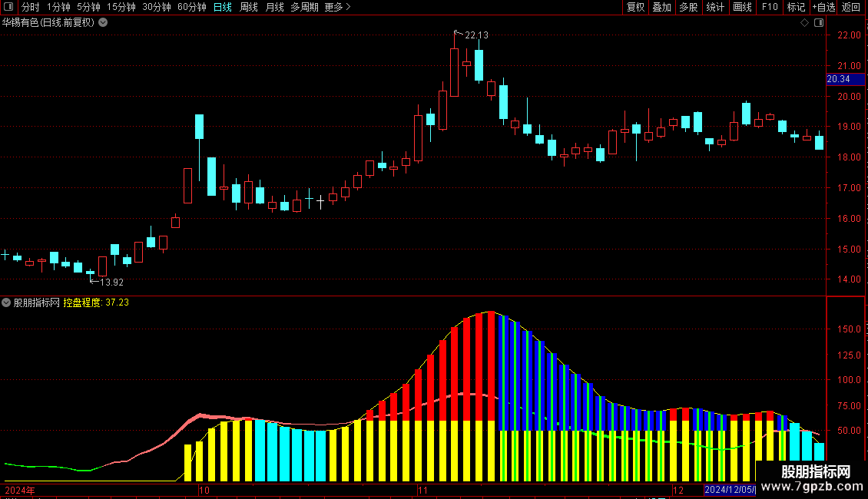
Task: Click the 20.34 price marker on axis
Action: pyautogui.click(x=845, y=79)
